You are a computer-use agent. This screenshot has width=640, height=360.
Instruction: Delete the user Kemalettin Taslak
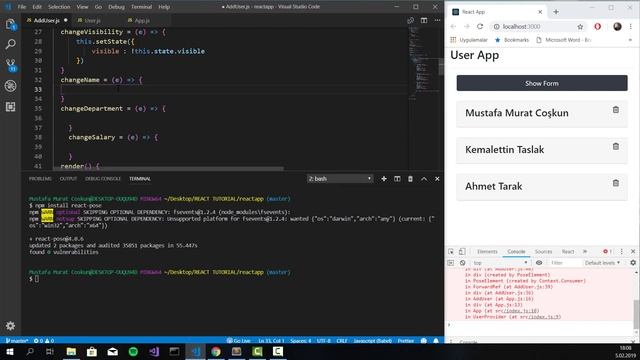click(x=616, y=147)
